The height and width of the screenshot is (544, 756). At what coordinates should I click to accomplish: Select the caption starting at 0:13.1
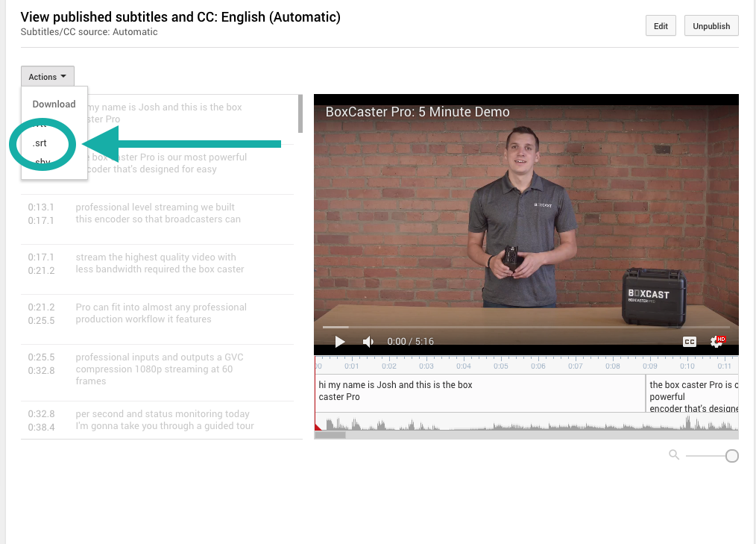click(158, 213)
